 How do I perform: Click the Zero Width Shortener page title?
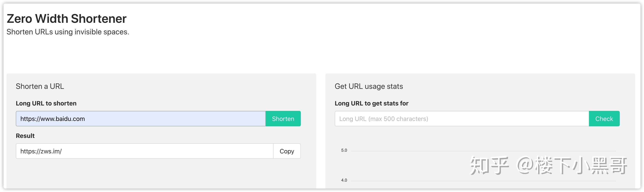[66, 19]
